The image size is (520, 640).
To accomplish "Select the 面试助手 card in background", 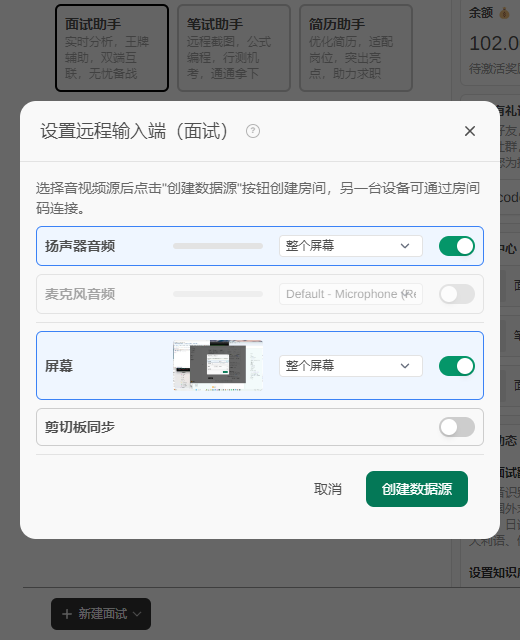I will coord(112,48).
